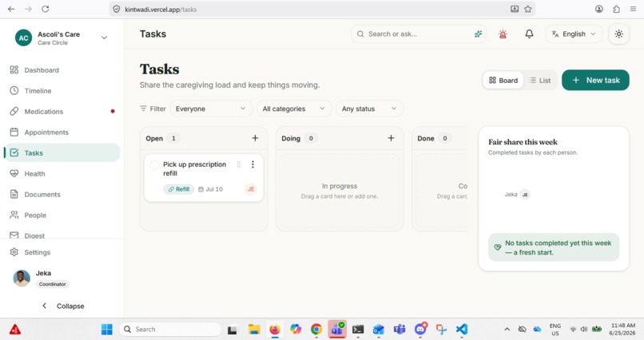
Task: Open the All categories filter
Action: click(294, 109)
